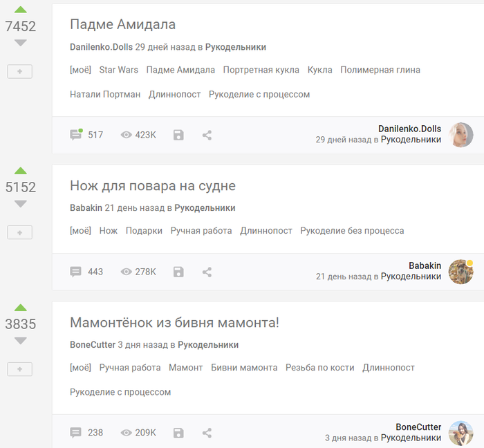Screen dimensions: 484x448
Task: Share the Падме Амидала post
Action: [207, 135]
